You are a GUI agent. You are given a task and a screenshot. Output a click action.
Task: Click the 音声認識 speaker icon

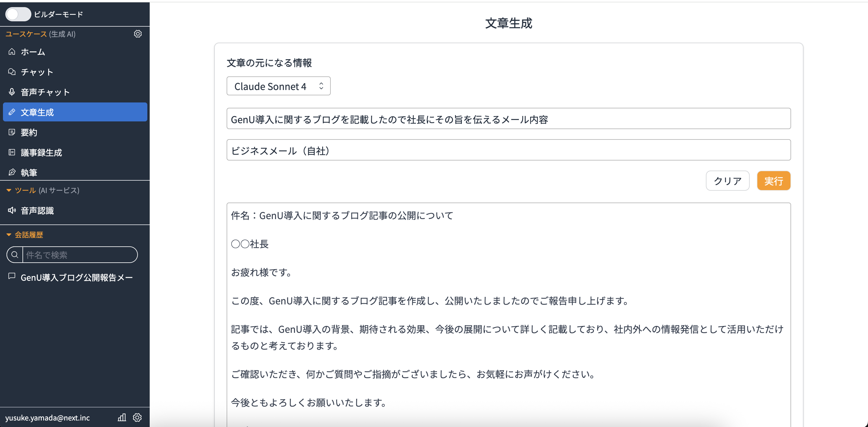(12, 211)
